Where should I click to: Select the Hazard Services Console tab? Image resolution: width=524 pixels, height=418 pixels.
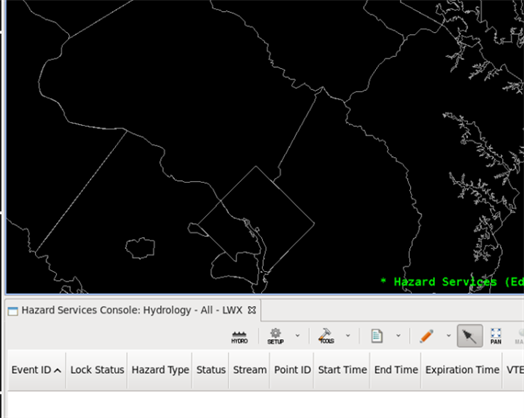coord(132,310)
